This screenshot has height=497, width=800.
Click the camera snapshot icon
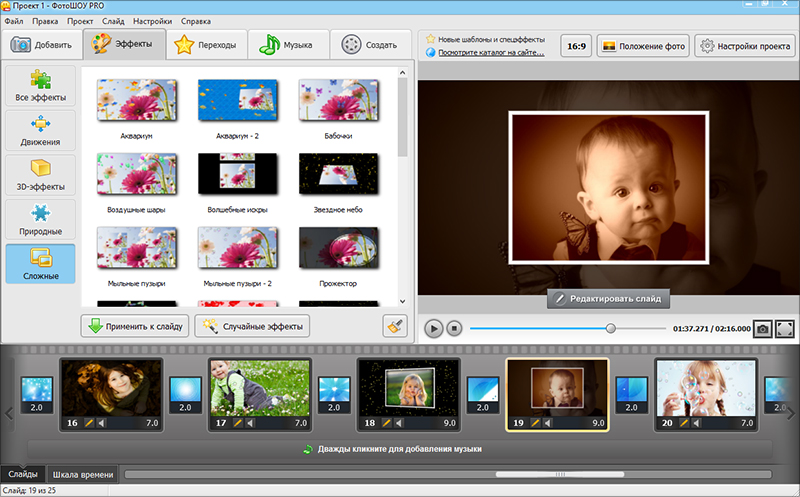[762, 328]
